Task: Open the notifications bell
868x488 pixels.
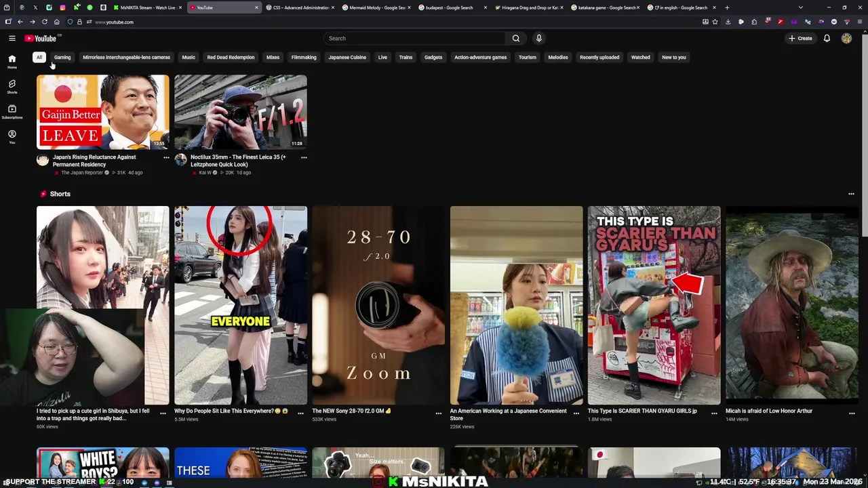Action: [x=827, y=39]
